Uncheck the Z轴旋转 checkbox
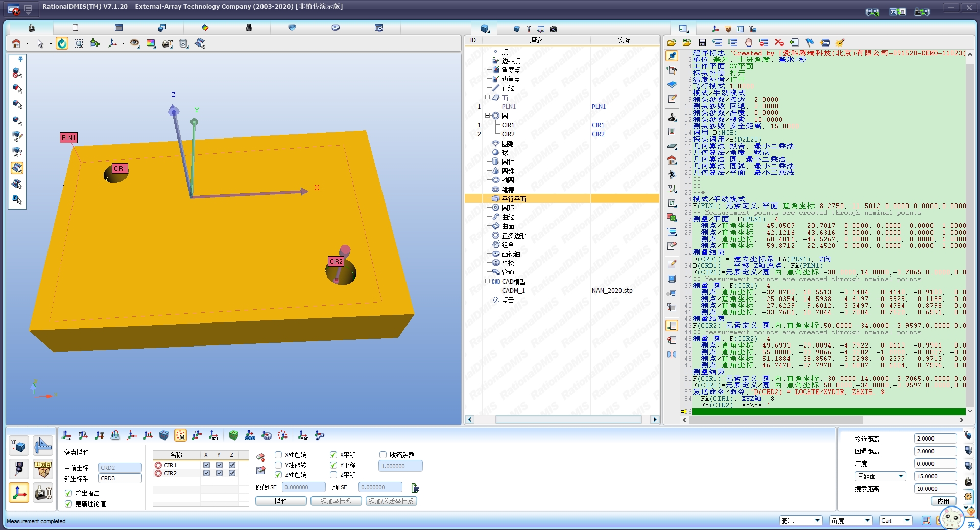This screenshot has height=530, width=980. click(x=278, y=475)
